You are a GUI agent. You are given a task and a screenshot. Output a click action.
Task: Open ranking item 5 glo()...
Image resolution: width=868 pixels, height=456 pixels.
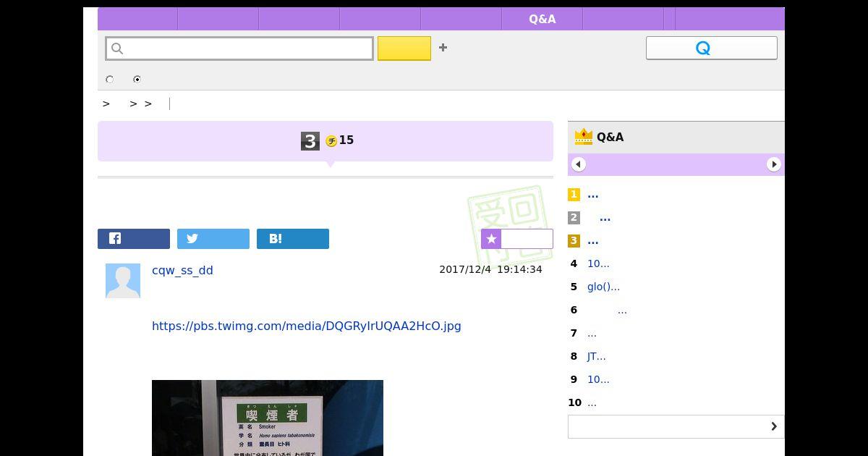tap(603, 287)
